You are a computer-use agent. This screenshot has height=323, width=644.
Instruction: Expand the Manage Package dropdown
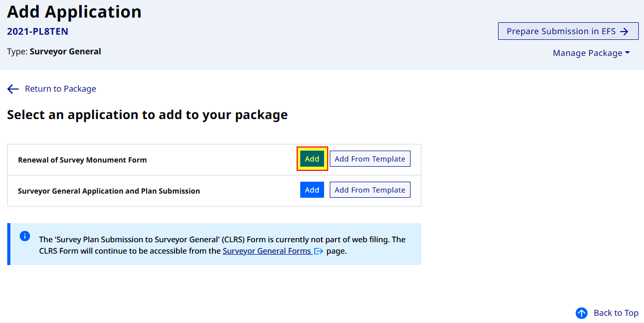coord(591,53)
